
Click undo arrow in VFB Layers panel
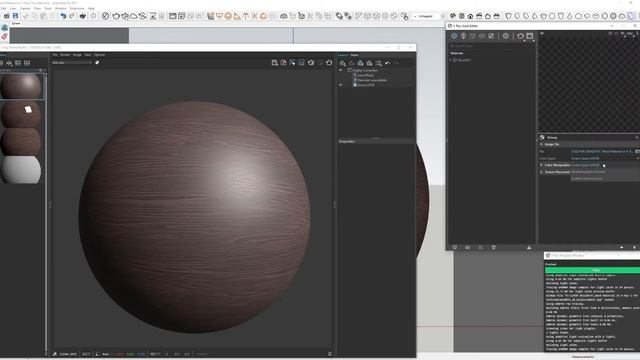[387, 63]
